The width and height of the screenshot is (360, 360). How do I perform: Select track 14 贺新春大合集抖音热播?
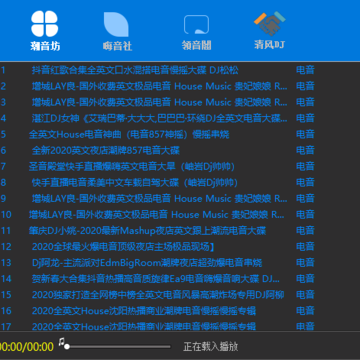click(x=156, y=279)
